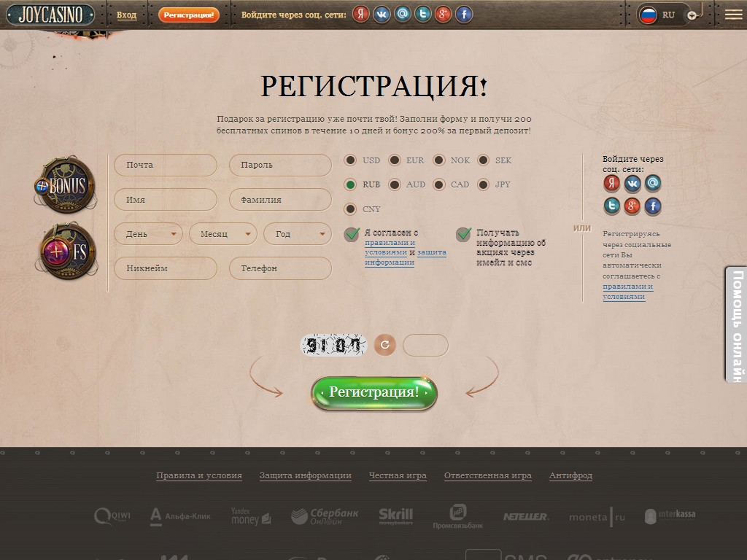The width and height of the screenshot is (747, 560).
Task: Open the Честная игра footer link
Action: pos(398,475)
